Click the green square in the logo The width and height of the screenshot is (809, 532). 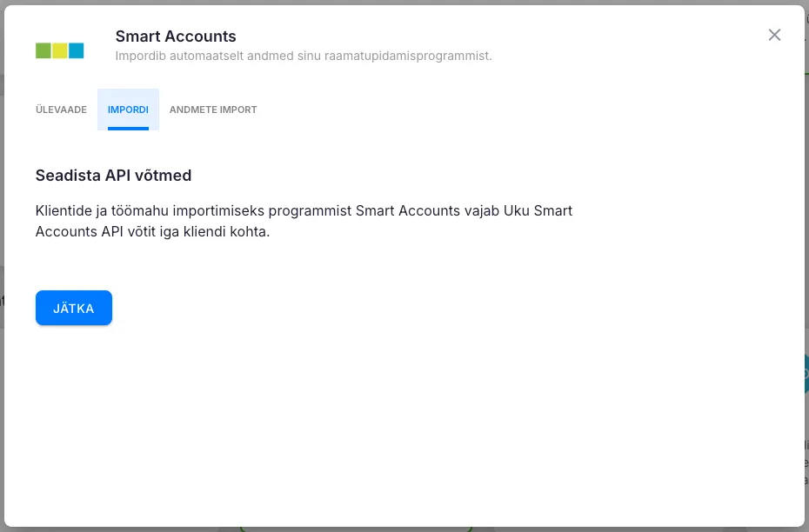point(43,50)
